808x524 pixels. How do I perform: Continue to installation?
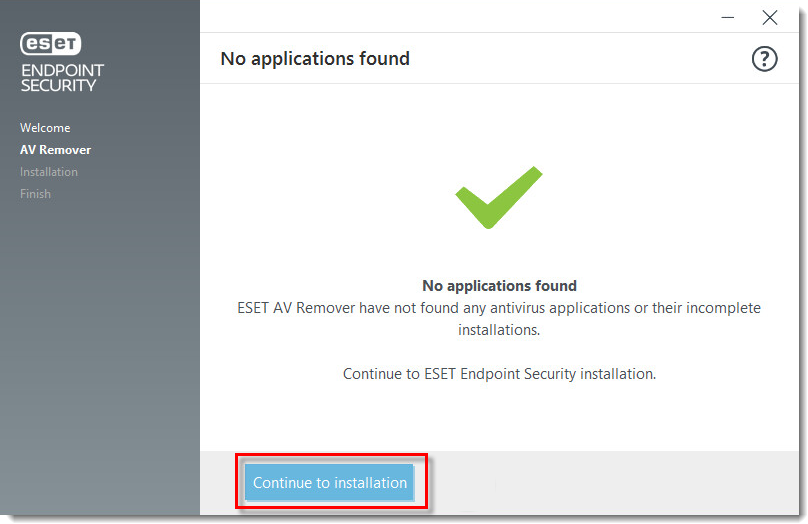click(330, 482)
